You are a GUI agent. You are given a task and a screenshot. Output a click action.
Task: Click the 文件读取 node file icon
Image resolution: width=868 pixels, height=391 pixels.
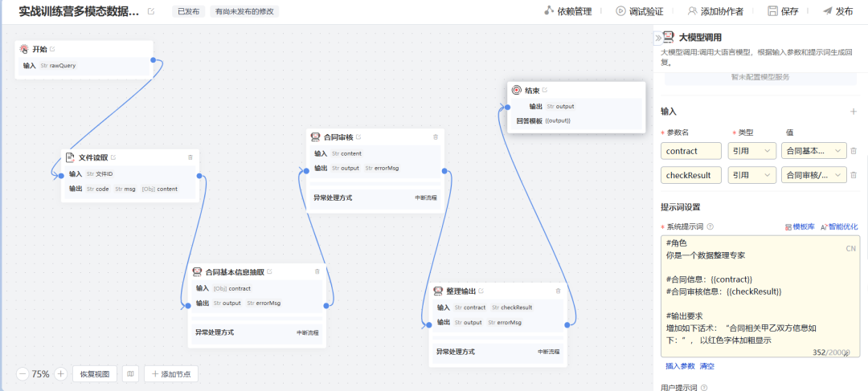pos(70,157)
